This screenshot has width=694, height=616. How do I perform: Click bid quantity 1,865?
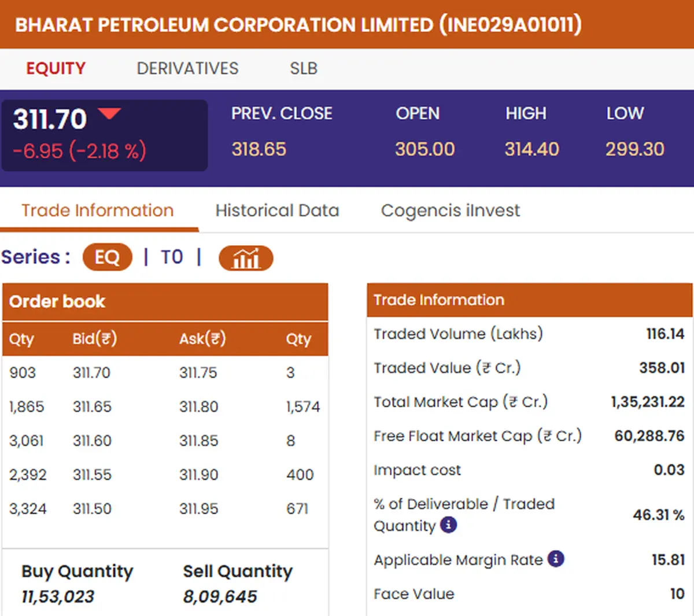pyautogui.click(x=27, y=407)
